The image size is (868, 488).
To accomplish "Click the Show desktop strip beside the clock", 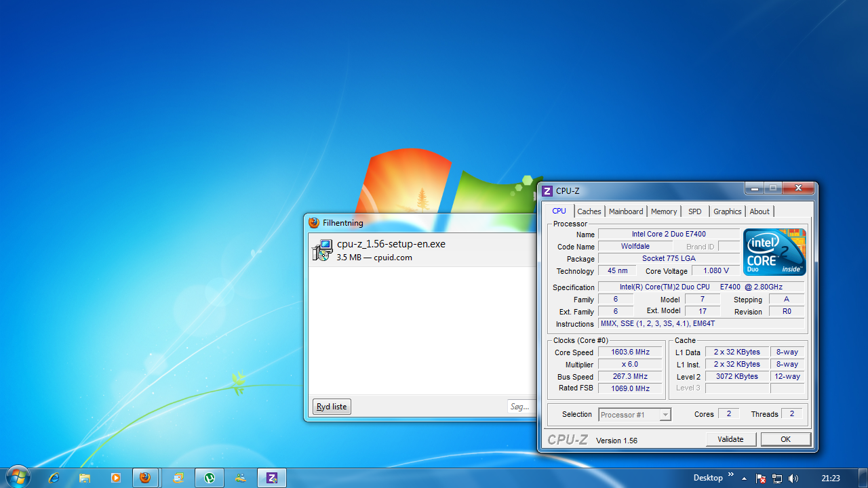I will click(x=863, y=478).
